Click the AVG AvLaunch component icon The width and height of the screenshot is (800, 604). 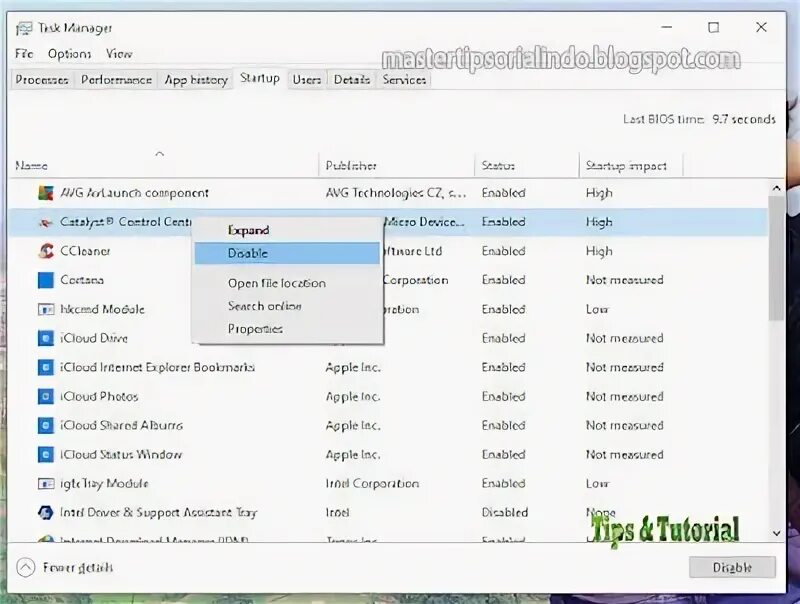click(x=45, y=193)
